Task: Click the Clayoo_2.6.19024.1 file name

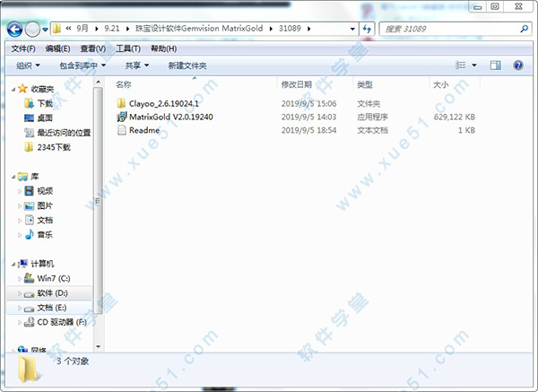Action: pos(164,103)
